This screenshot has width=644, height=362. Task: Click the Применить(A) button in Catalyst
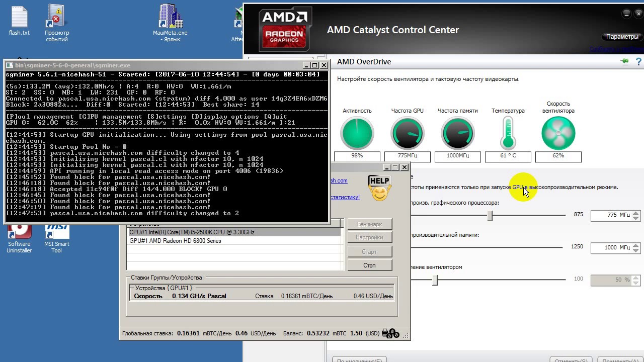(621, 359)
